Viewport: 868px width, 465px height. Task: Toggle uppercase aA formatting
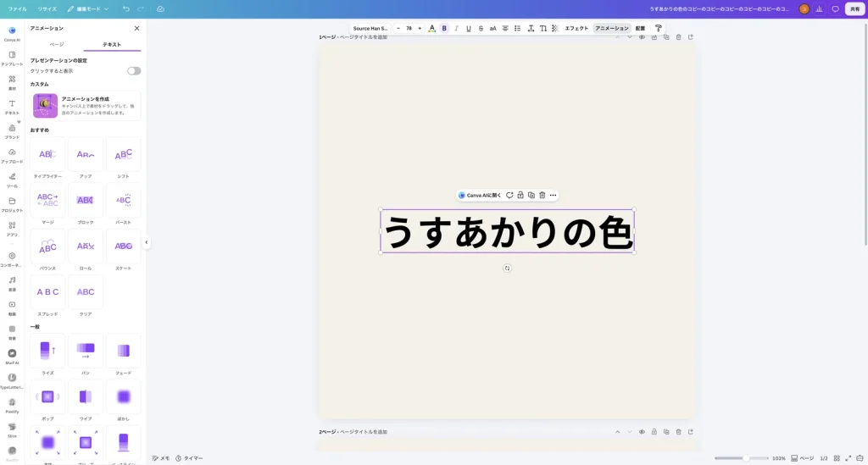coord(492,28)
